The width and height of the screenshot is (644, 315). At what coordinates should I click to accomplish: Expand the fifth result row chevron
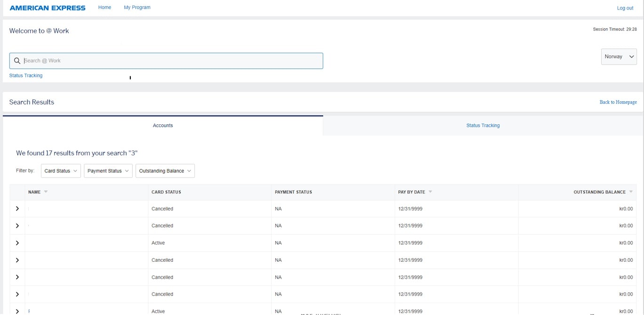[17, 277]
